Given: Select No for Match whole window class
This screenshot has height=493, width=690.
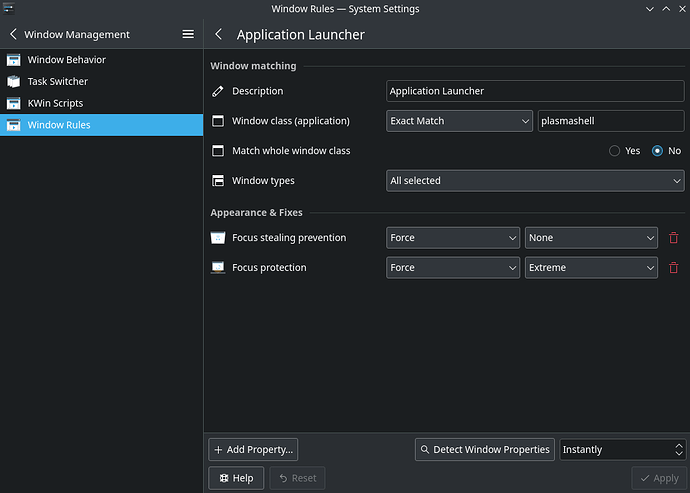Looking at the screenshot, I should (x=657, y=151).
